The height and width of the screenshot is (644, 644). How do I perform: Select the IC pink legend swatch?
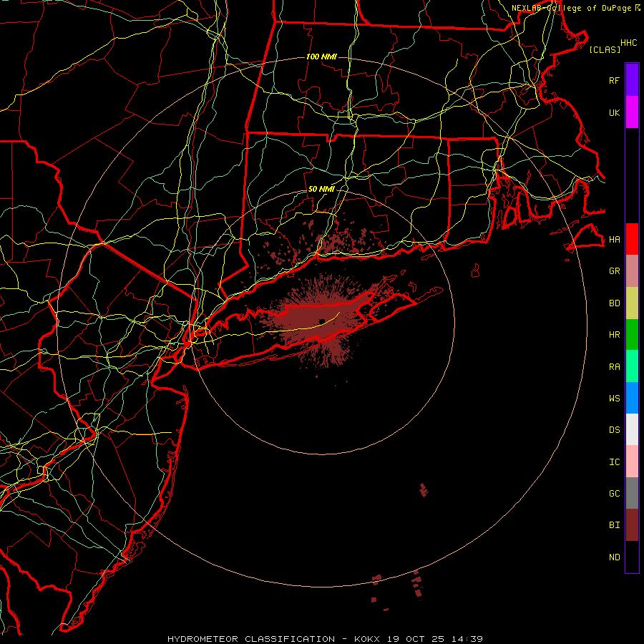[632, 462]
